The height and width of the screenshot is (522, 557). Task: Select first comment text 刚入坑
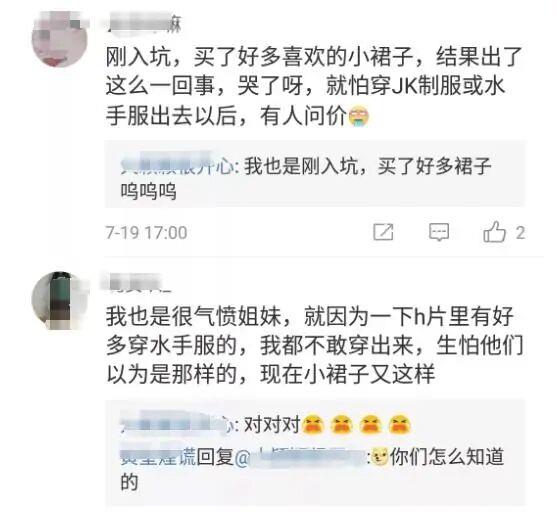[139, 57]
